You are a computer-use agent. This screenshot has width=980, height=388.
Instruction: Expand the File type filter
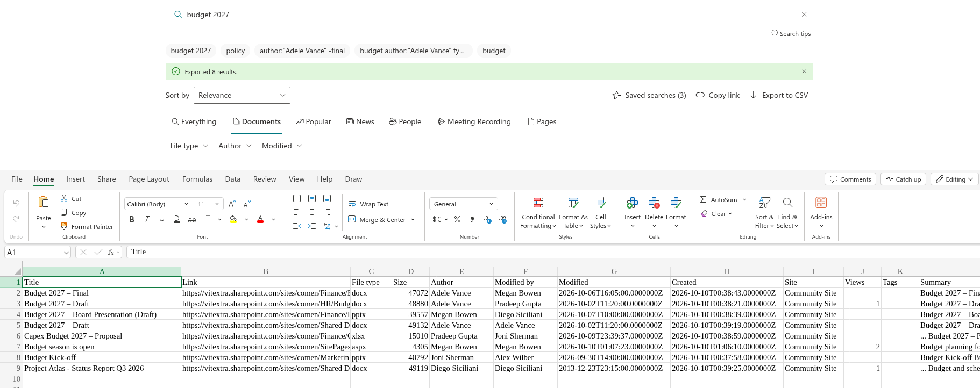pyautogui.click(x=189, y=146)
